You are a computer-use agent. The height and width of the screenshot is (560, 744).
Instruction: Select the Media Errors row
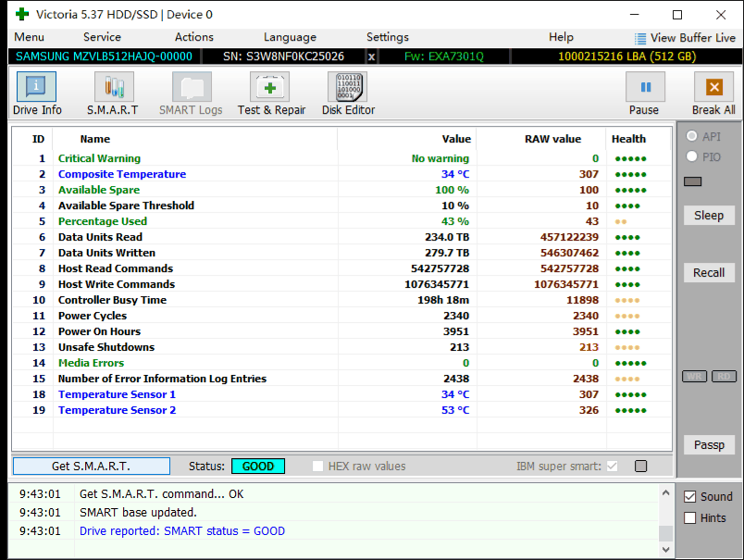(341, 363)
